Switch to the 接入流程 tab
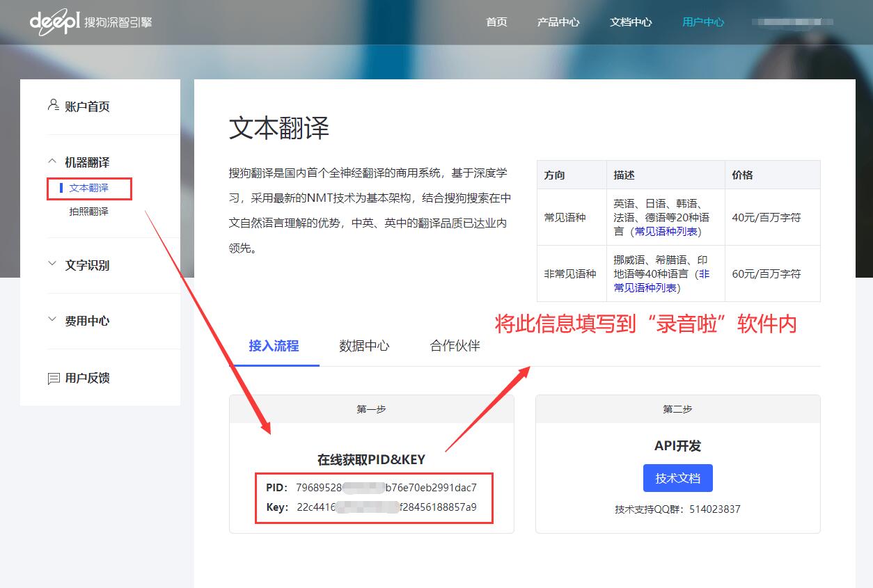 [x=274, y=346]
